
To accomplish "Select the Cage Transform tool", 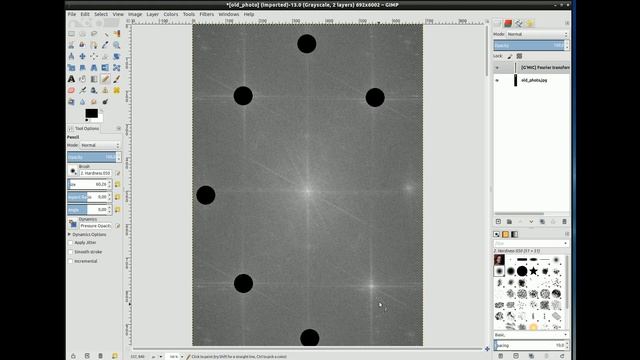I will point(117,68).
